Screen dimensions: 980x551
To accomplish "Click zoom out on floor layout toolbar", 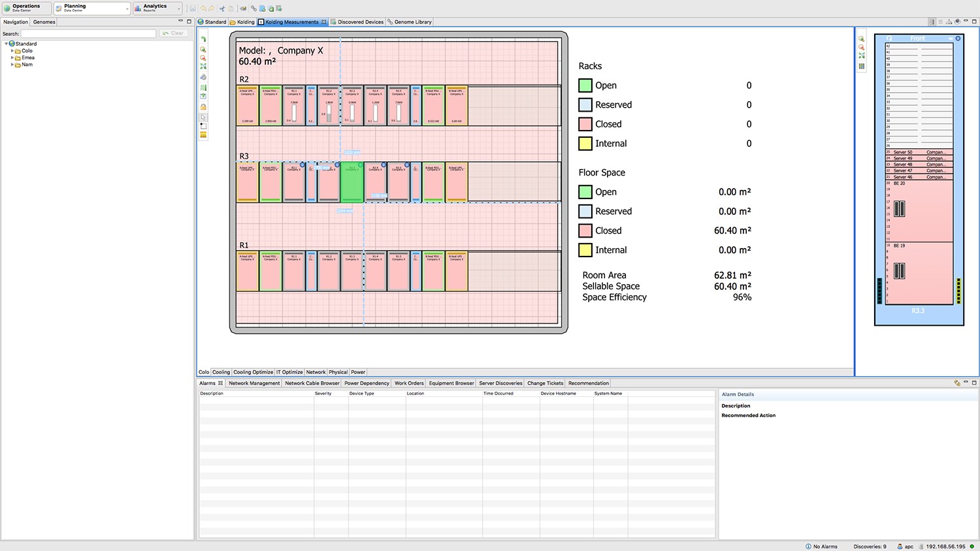I will tap(203, 58).
